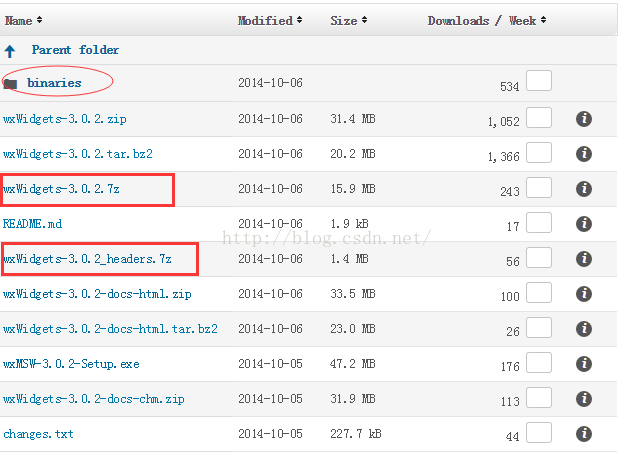635x455 pixels.
Task: Download wxMSW-3.0.2-Setup.exe installer
Action: click(x=71, y=364)
